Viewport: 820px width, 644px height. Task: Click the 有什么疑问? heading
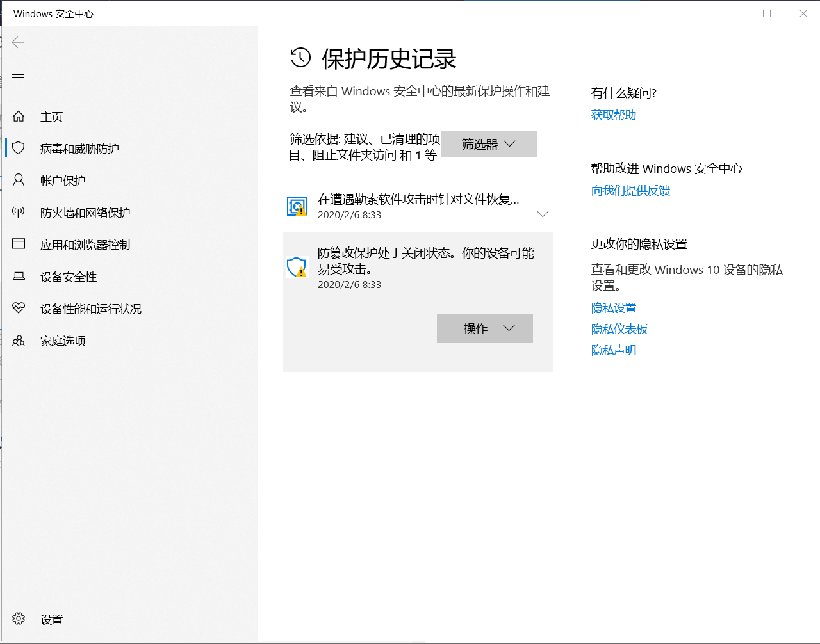pos(624,93)
